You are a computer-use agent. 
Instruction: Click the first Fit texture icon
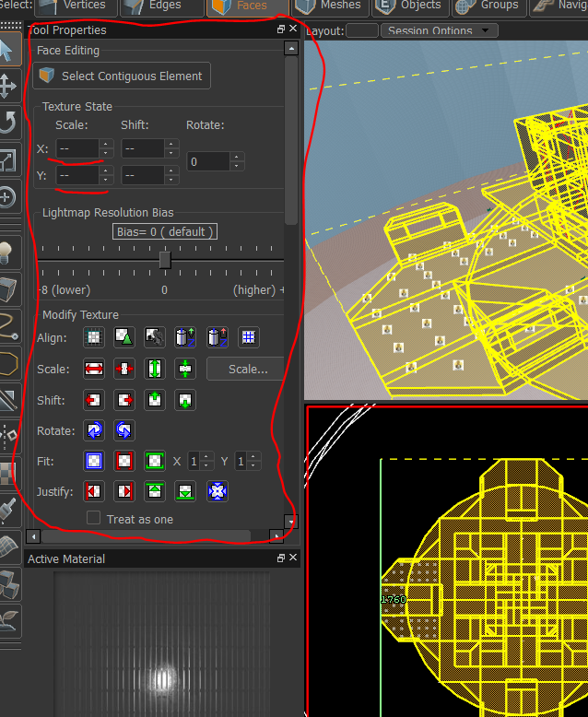click(93, 461)
